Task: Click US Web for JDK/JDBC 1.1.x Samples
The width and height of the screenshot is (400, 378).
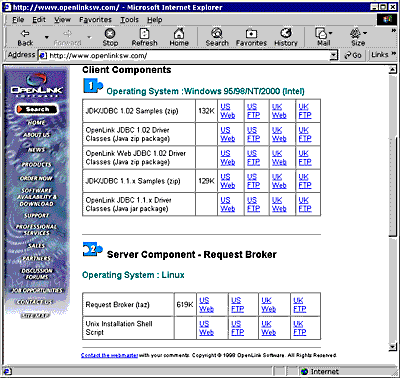Action: tap(228, 181)
